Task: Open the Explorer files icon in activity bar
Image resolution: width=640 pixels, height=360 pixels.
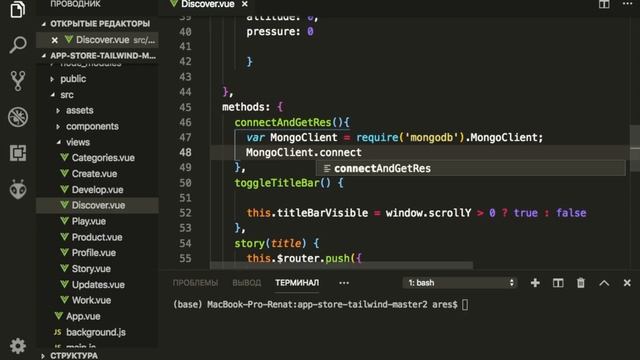Action: (18, 9)
